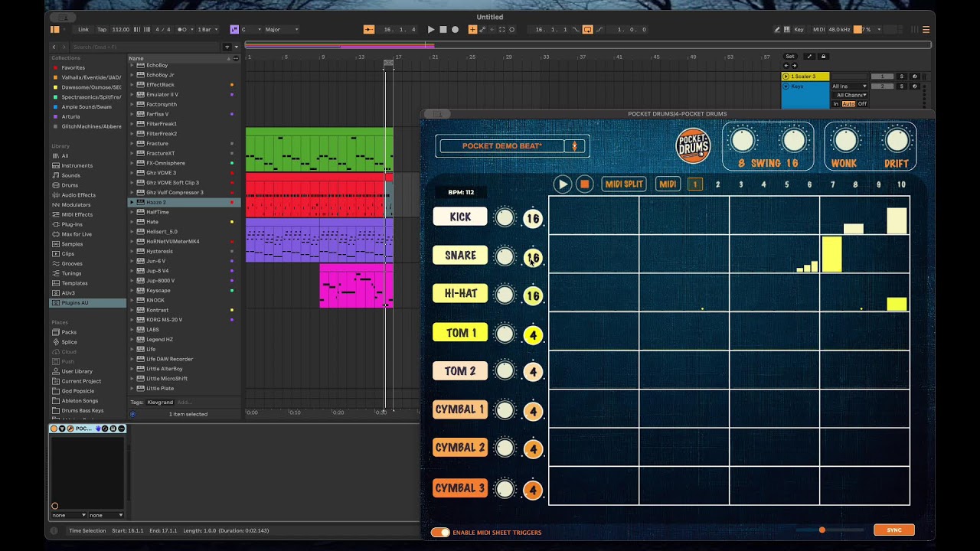This screenshot has height=551, width=980.
Task: Open Key mapping mode
Action: click(799, 29)
